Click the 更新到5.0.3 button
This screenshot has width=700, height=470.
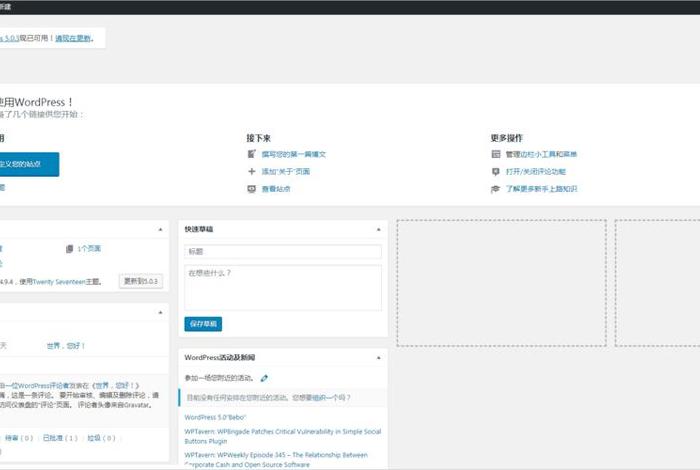tap(141, 281)
